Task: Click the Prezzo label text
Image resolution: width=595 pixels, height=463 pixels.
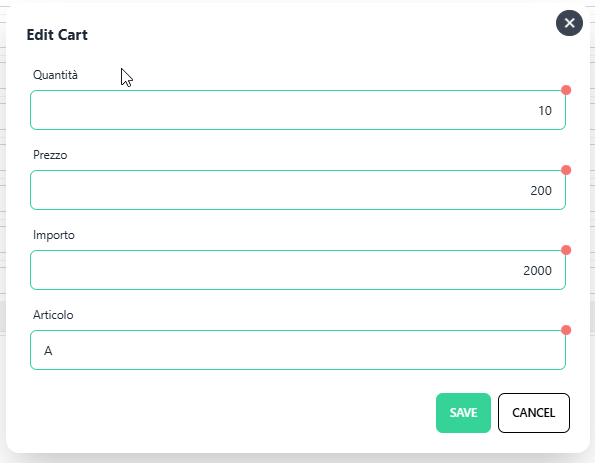Action: pos(50,155)
